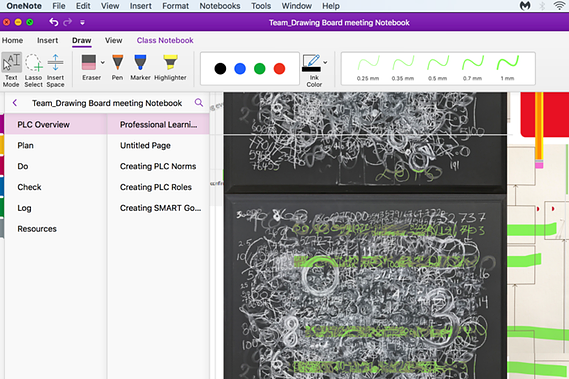Go back with the notebook list chevron
569x379 pixels.
click(x=15, y=103)
